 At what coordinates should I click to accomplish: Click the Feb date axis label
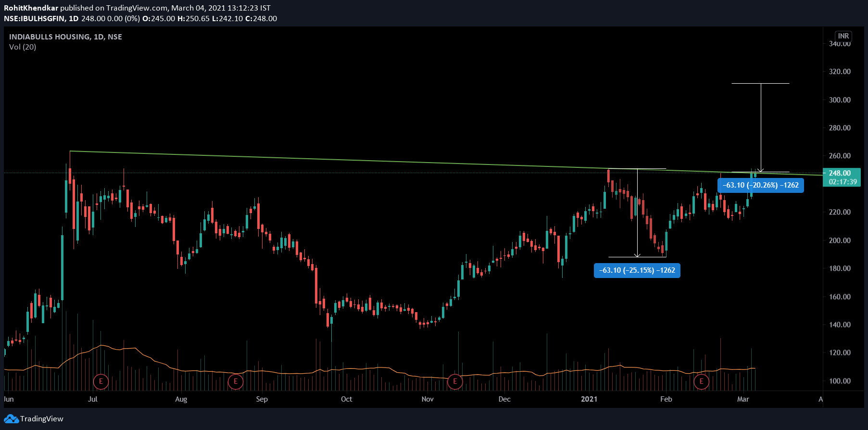pyautogui.click(x=666, y=399)
